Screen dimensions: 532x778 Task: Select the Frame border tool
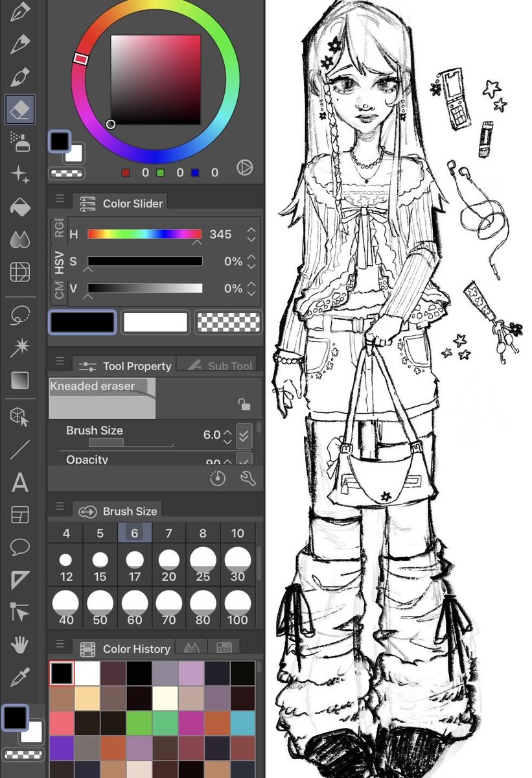click(20, 515)
